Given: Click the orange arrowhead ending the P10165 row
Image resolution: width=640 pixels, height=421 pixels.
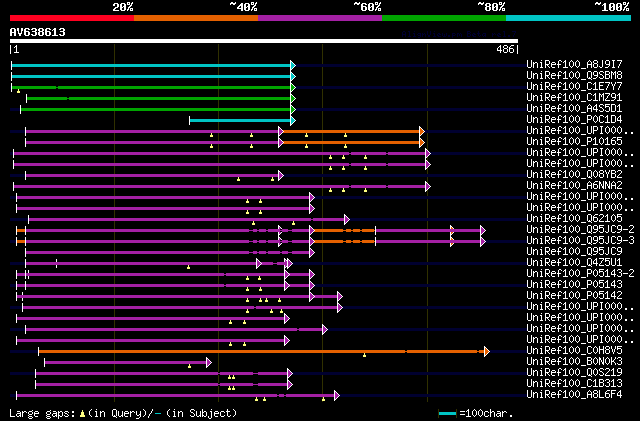Looking at the screenshot, I should click(x=422, y=143).
